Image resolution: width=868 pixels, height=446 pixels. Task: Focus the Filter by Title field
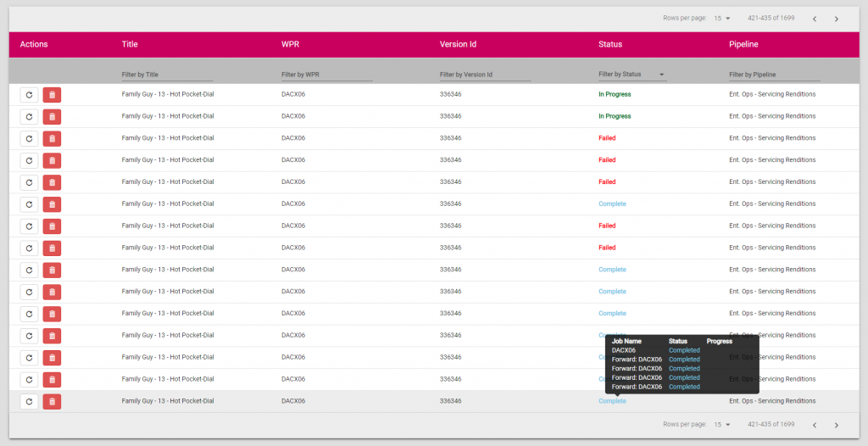167,75
